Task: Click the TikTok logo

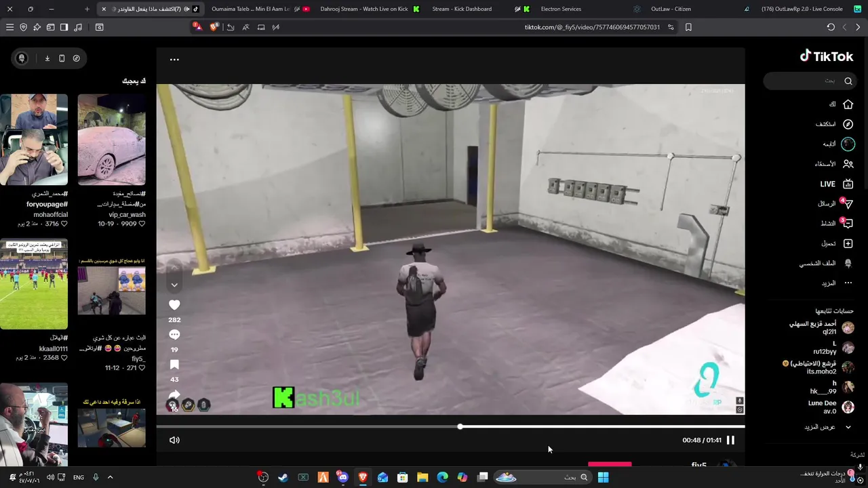Action: coord(827,56)
